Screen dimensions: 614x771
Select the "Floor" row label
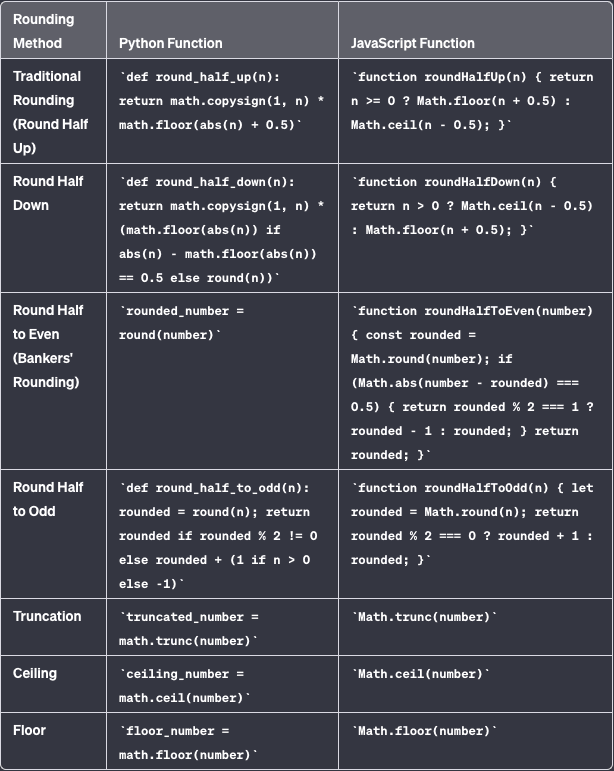pos(29,730)
